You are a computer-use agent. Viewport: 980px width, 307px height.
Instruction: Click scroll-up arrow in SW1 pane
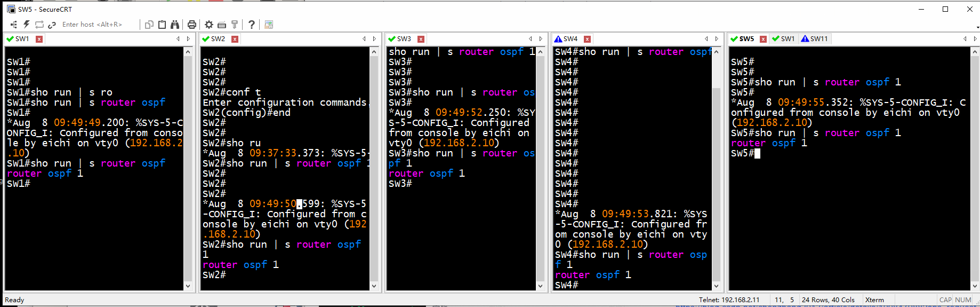pyautogui.click(x=188, y=52)
